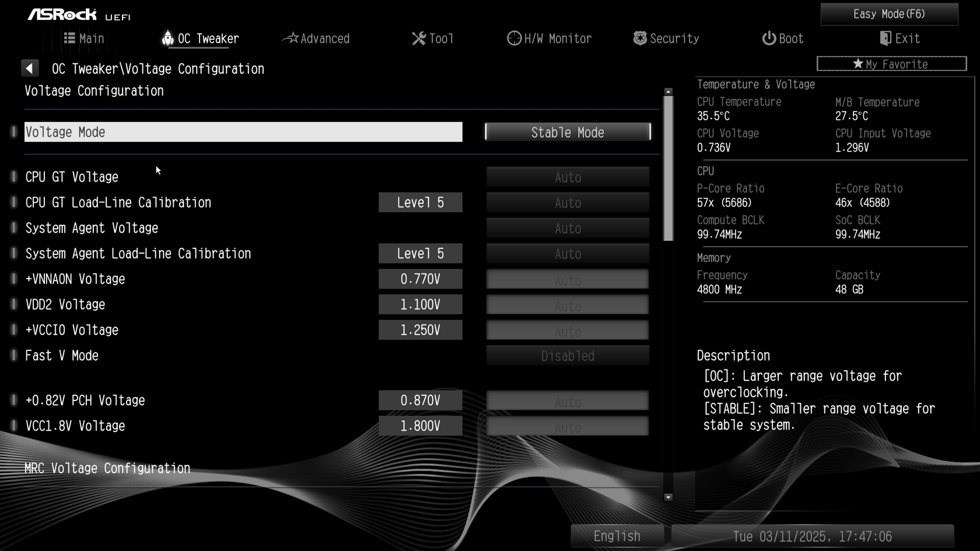This screenshot has height=551, width=980.
Task: Open CPU GT Load-Line Calibration Auto dropdown
Action: tap(568, 202)
